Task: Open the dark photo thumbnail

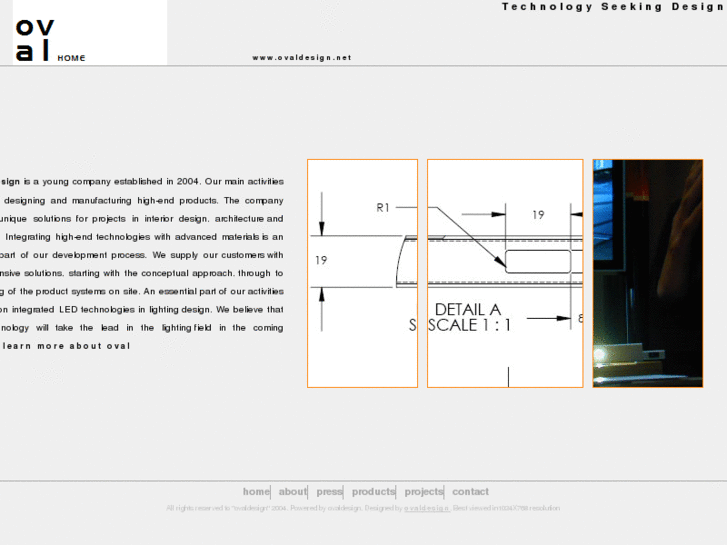Action: pyautogui.click(x=648, y=273)
